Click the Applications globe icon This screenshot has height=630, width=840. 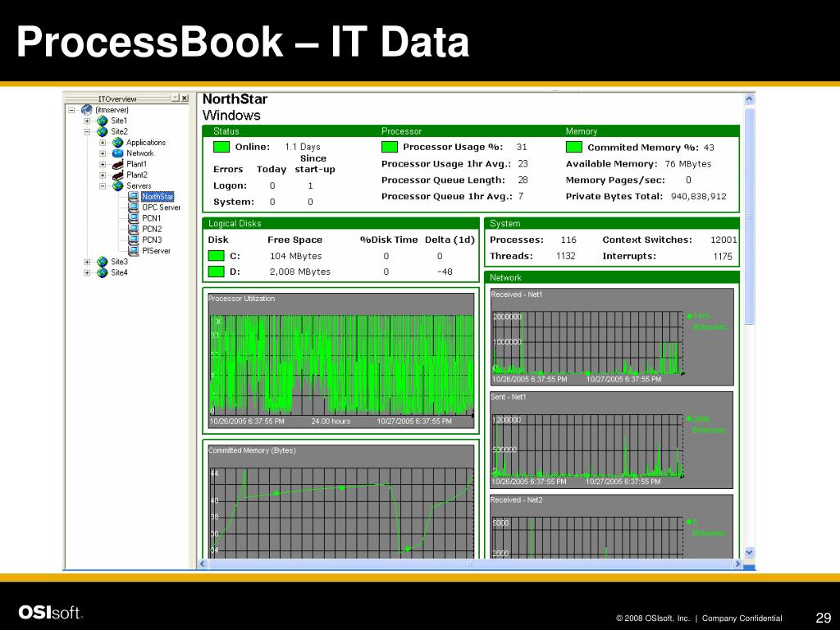click(118, 143)
